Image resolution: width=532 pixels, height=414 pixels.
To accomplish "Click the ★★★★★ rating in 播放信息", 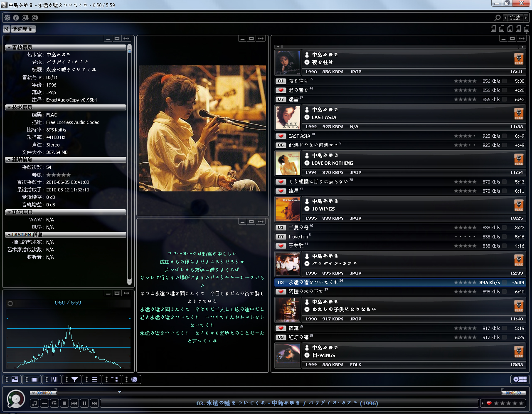I will 59,175.
